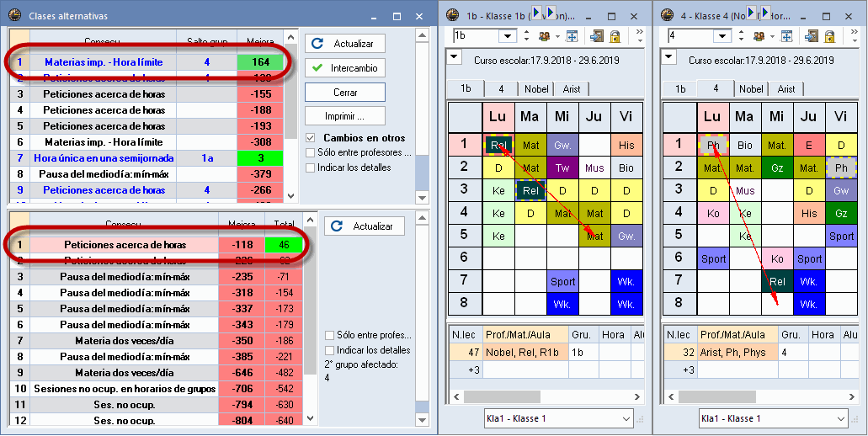Click the green 46 Total cell
The width and height of the screenshot is (868, 436).
(284, 245)
